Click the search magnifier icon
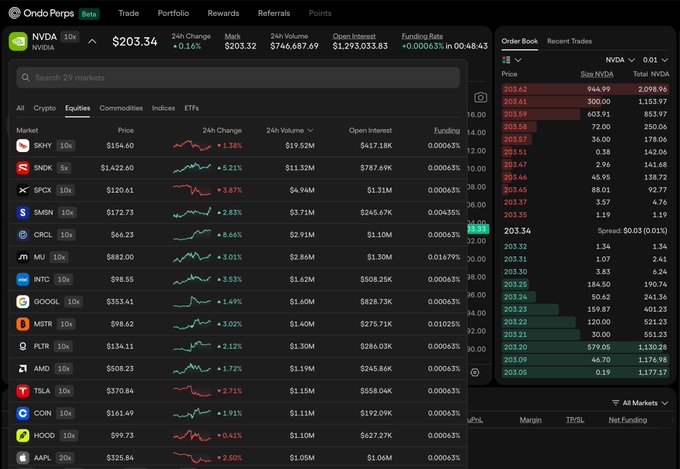Image resolution: width=680 pixels, height=469 pixels. point(26,78)
